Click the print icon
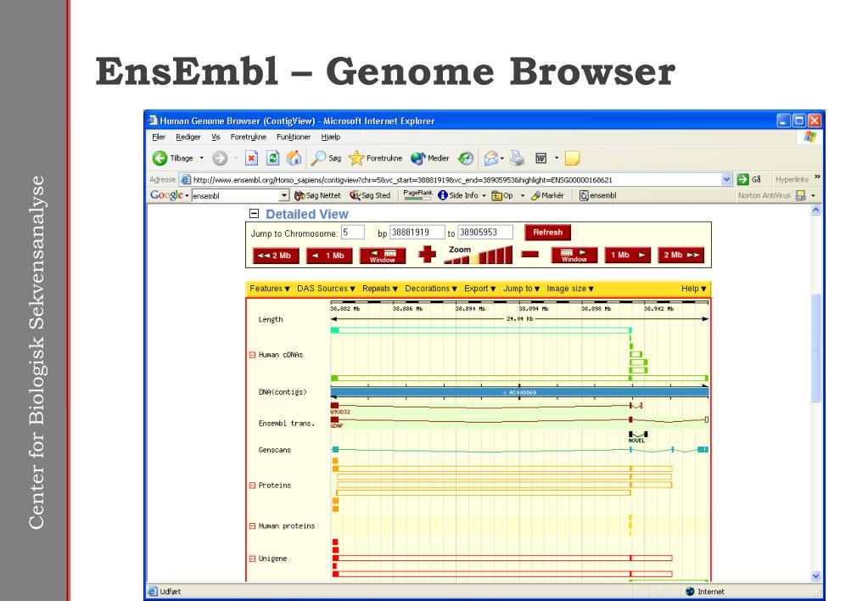Screen dimensions: 868x601 point(517,159)
